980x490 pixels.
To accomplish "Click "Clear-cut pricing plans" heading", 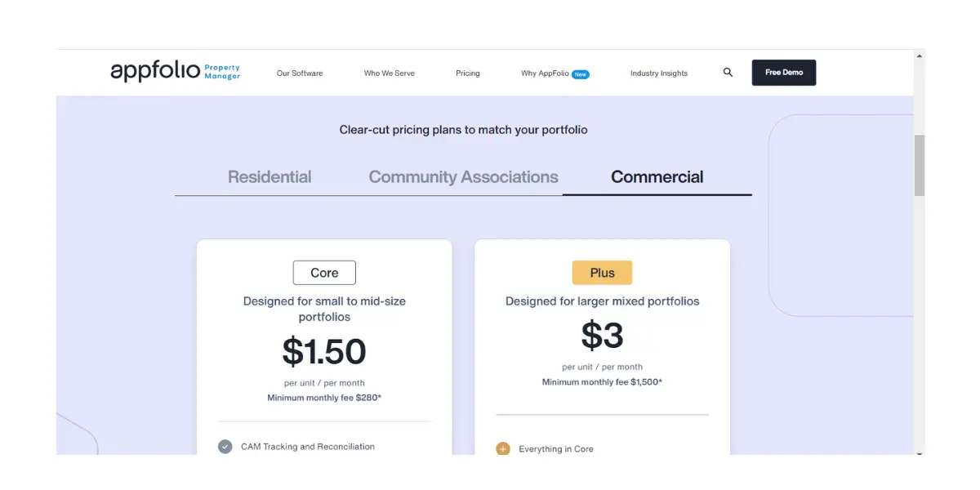I will pos(463,130).
